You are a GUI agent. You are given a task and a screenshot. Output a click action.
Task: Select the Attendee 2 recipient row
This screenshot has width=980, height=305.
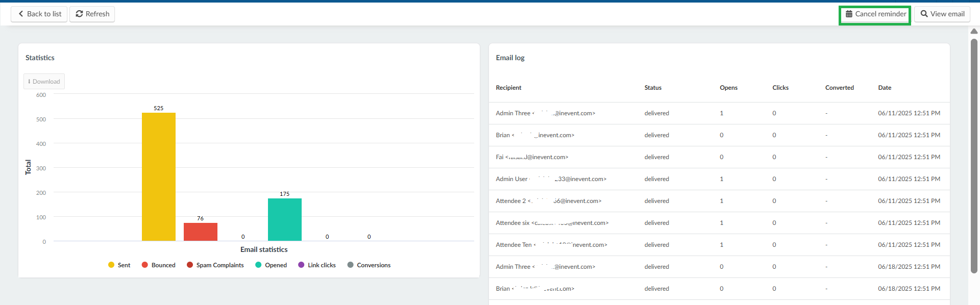[x=719, y=201]
